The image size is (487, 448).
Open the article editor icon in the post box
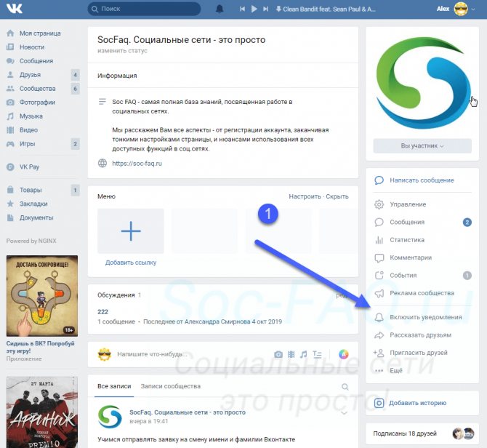[317, 354]
